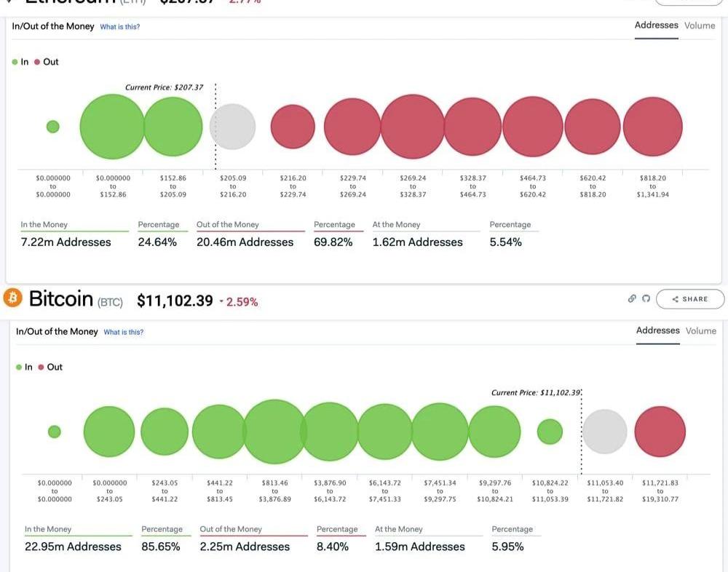Image resolution: width=728 pixels, height=572 pixels.
Task: Click the Ethereum 'In the Money' heading
Action: 44,224
